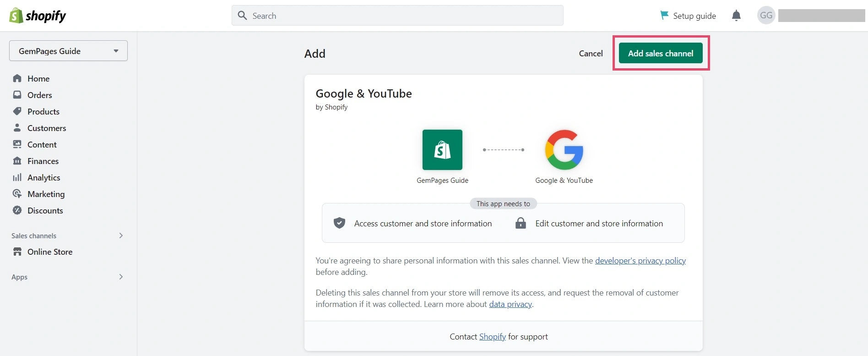Open the notifications bell

click(x=736, y=16)
